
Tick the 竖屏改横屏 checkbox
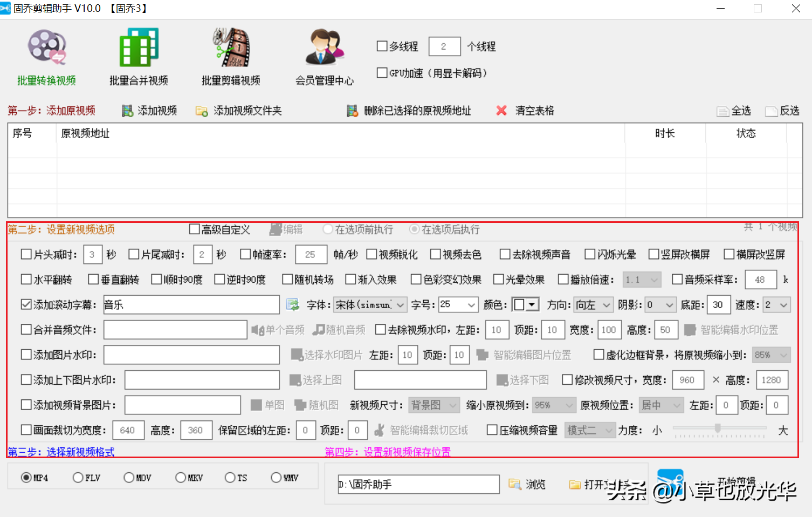pos(654,254)
